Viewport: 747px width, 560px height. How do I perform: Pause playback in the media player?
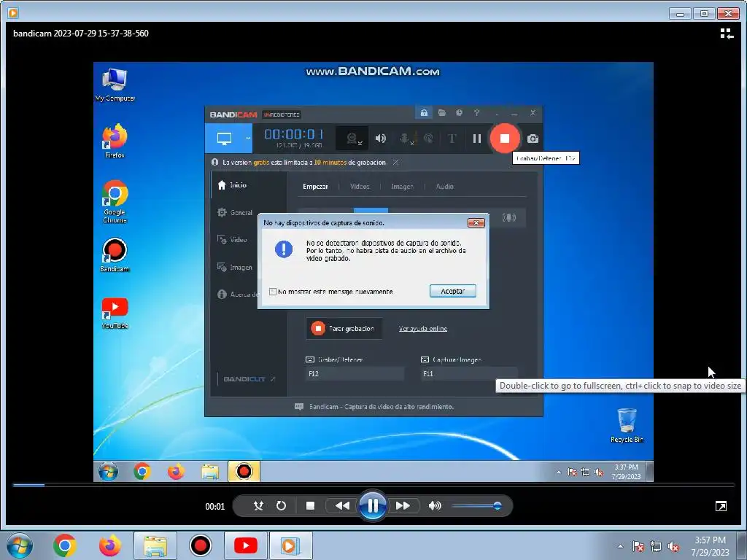(x=373, y=506)
